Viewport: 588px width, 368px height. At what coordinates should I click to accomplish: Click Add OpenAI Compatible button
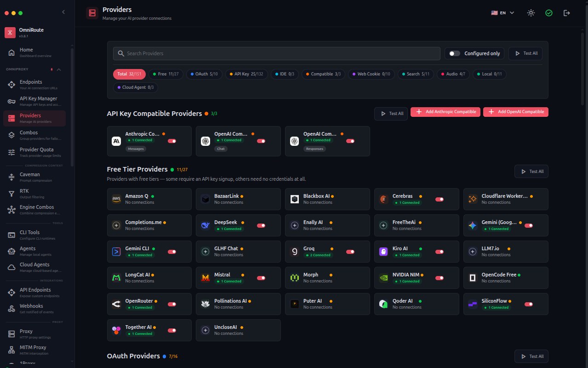click(516, 112)
